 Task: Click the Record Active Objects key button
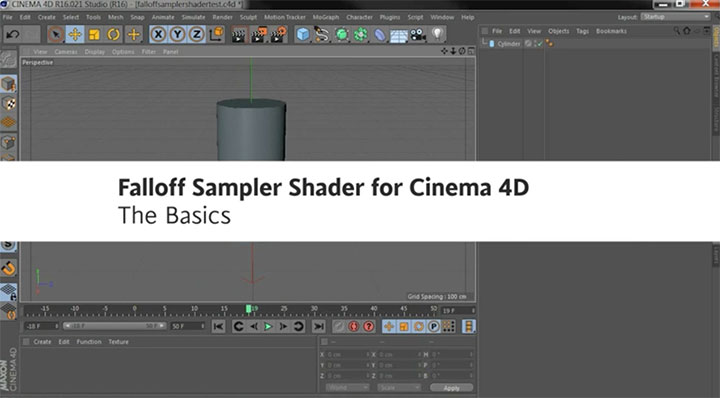[338, 326]
